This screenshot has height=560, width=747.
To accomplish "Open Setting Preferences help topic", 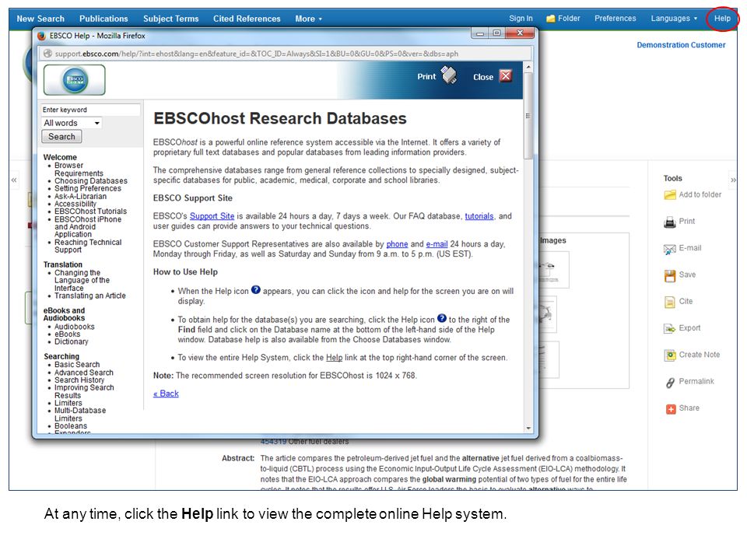I will (88, 188).
